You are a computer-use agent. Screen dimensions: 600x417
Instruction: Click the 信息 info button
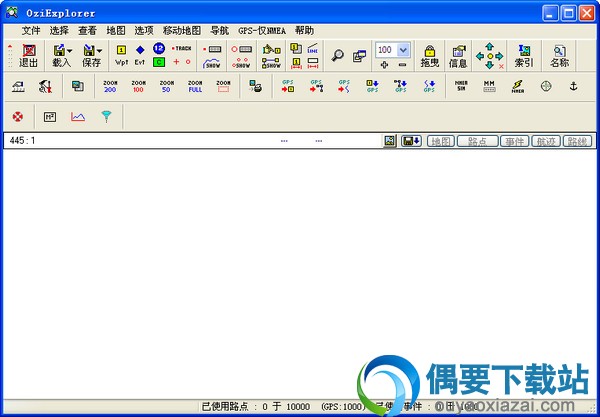[x=458, y=56]
